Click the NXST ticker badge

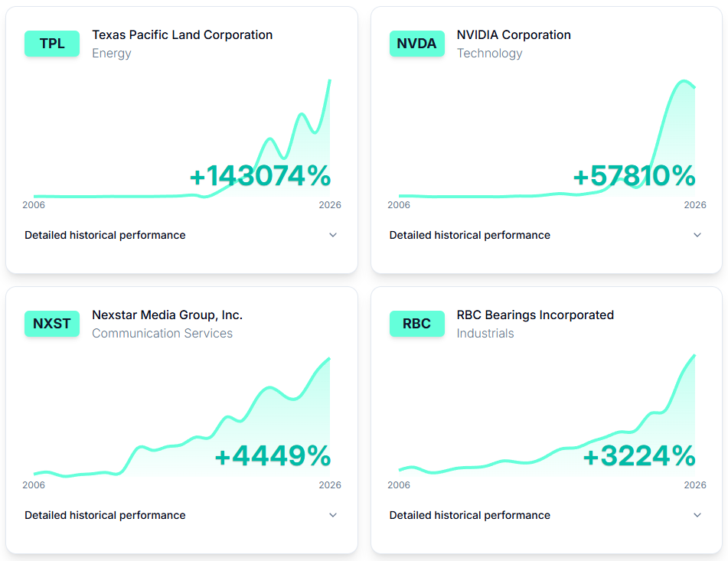pyautogui.click(x=52, y=324)
